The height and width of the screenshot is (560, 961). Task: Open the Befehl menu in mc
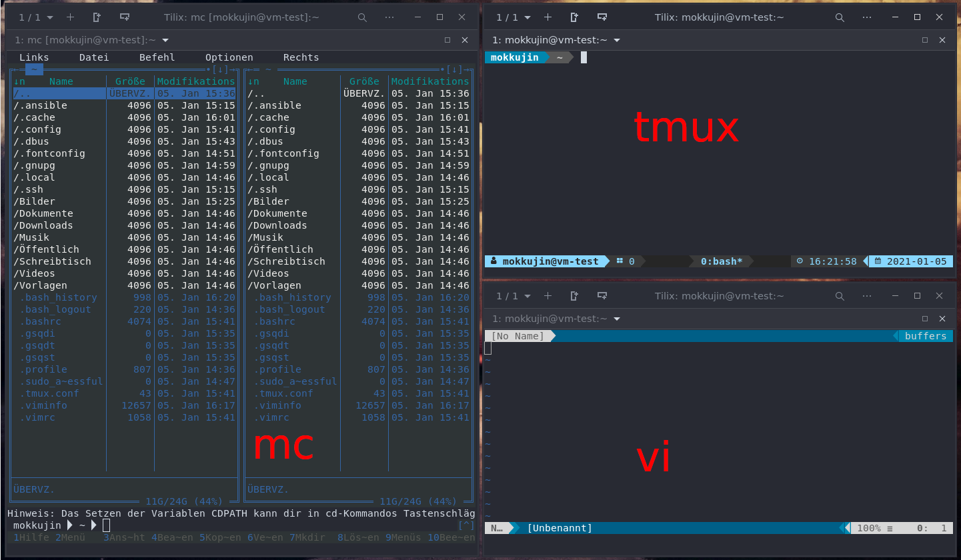157,57
